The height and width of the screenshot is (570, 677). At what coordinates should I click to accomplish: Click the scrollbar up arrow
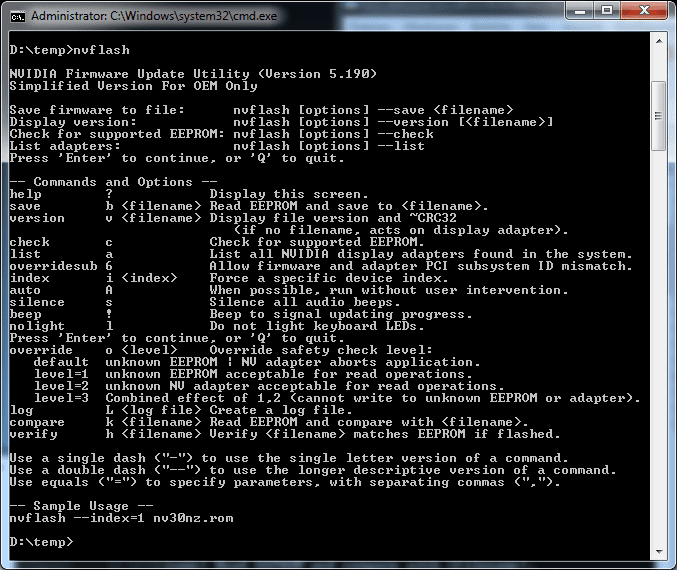click(x=658, y=41)
